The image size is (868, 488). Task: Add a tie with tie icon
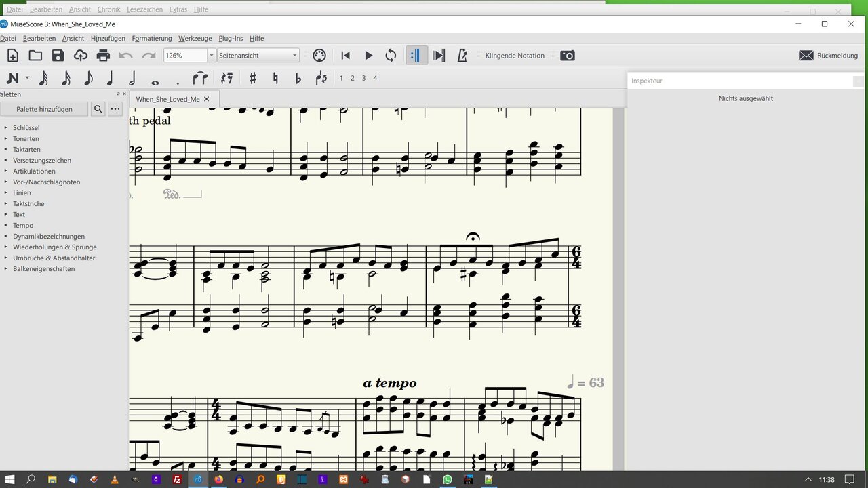200,78
